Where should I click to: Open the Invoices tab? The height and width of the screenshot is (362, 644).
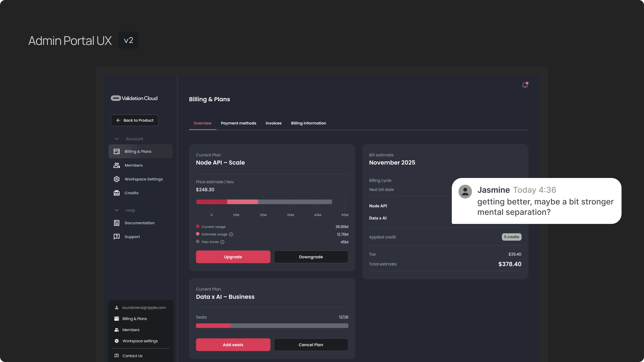[273, 123]
